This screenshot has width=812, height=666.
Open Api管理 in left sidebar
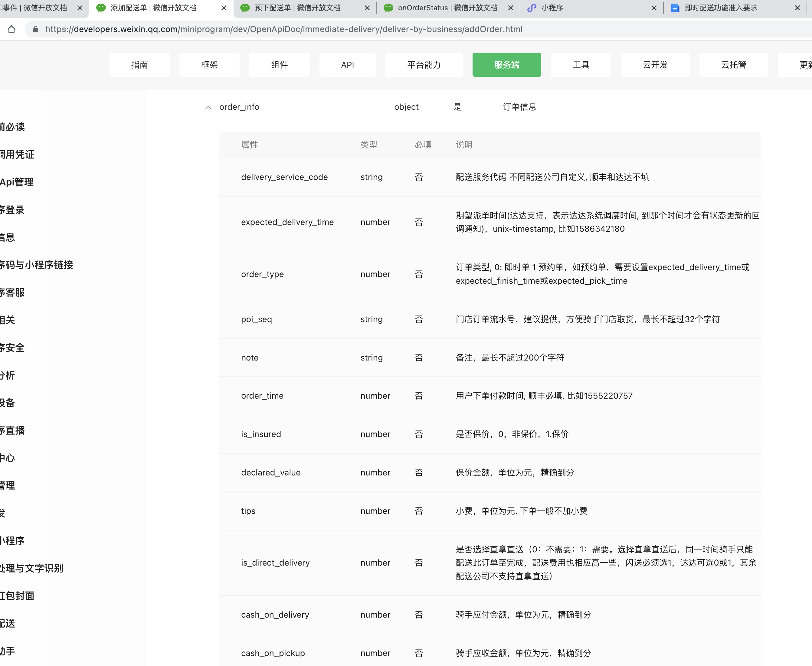pos(17,182)
